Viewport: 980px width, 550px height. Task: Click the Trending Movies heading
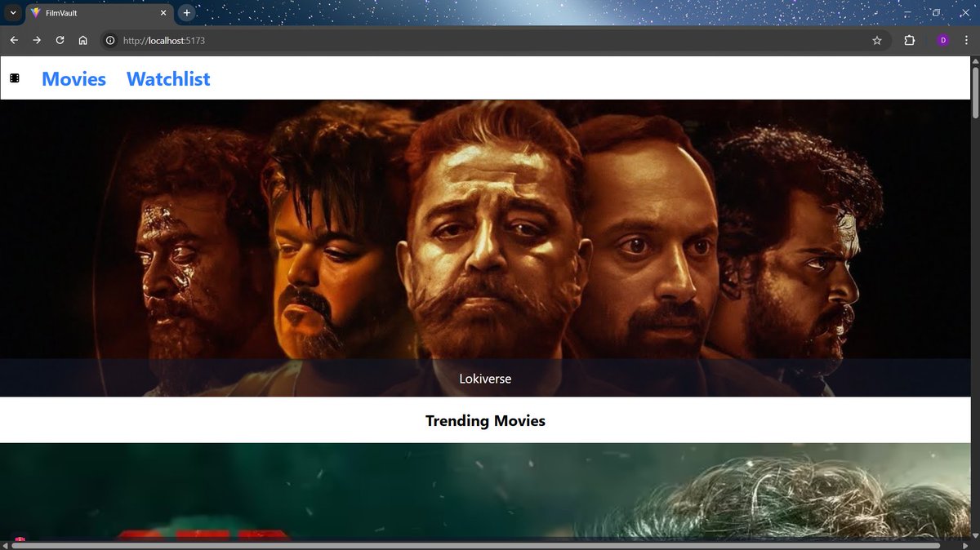click(485, 421)
